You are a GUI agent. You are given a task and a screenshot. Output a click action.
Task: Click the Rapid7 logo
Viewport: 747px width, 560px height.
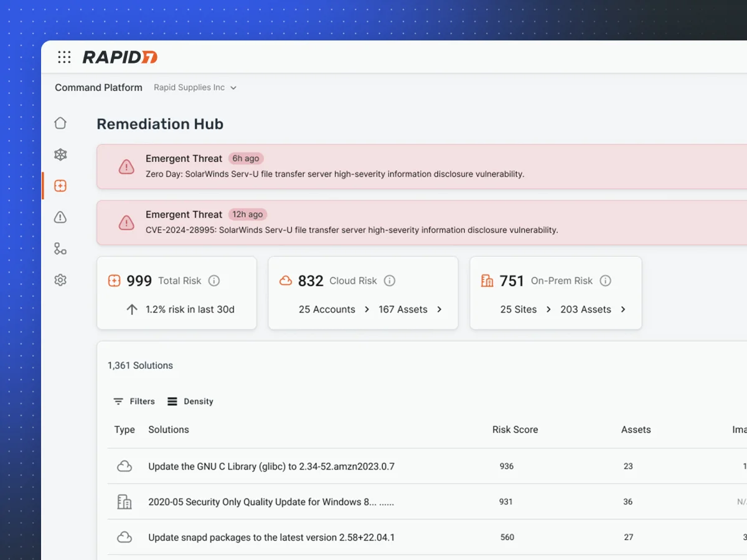[x=120, y=57]
